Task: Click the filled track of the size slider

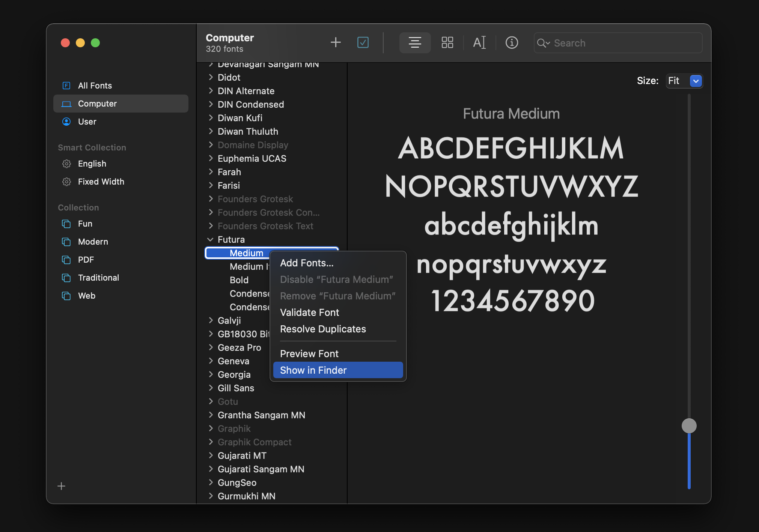Action: coord(689,461)
